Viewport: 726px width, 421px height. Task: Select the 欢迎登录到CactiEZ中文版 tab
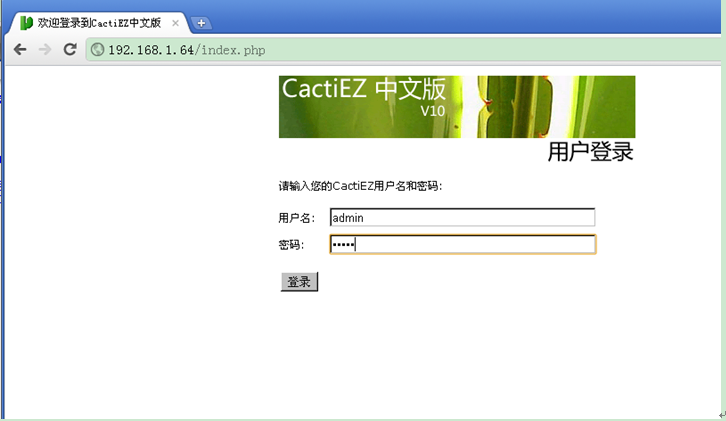[x=99, y=23]
